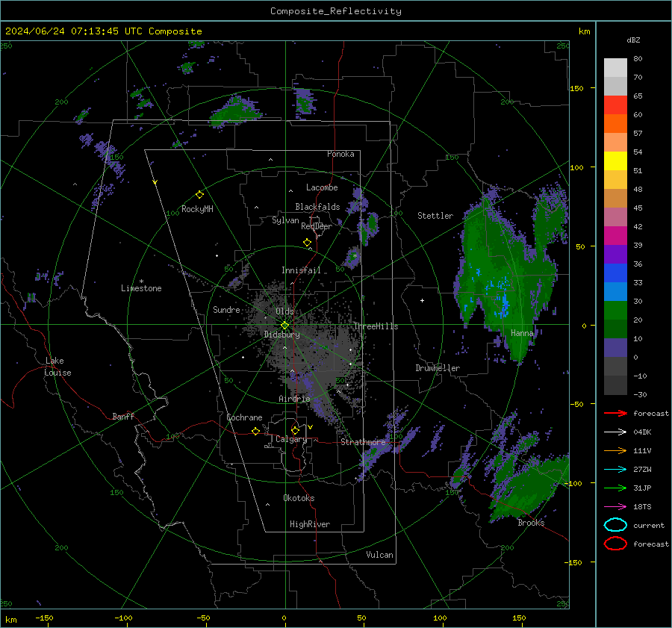Image resolution: width=672 pixels, height=628 pixels.
Task: Click the green 31JP arrow icon
Action: coord(615,488)
